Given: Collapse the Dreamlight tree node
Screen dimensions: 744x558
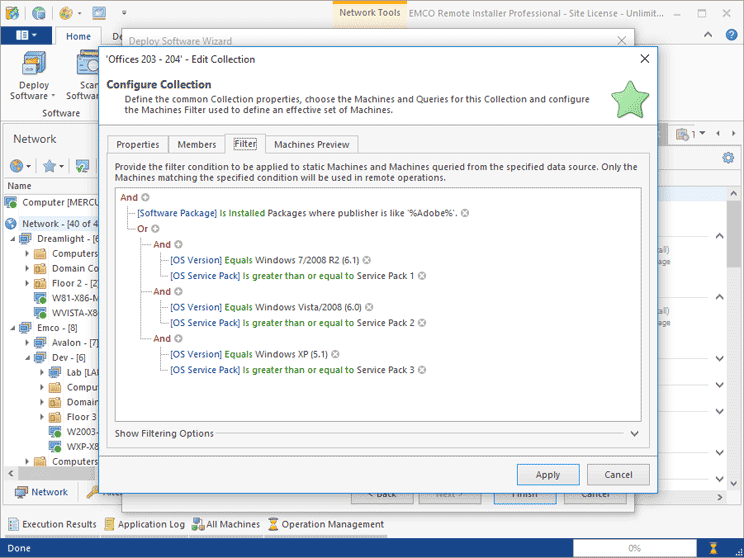Looking at the screenshot, I should [12, 239].
